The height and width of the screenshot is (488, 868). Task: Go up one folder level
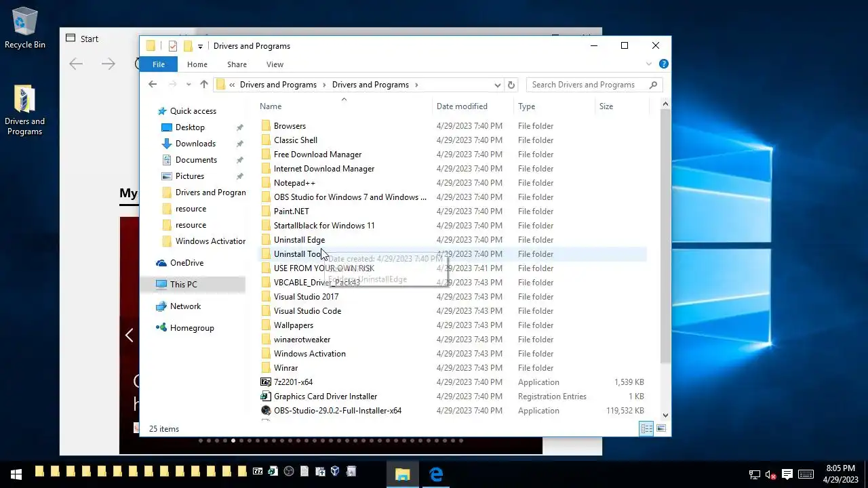tap(204, 85)
